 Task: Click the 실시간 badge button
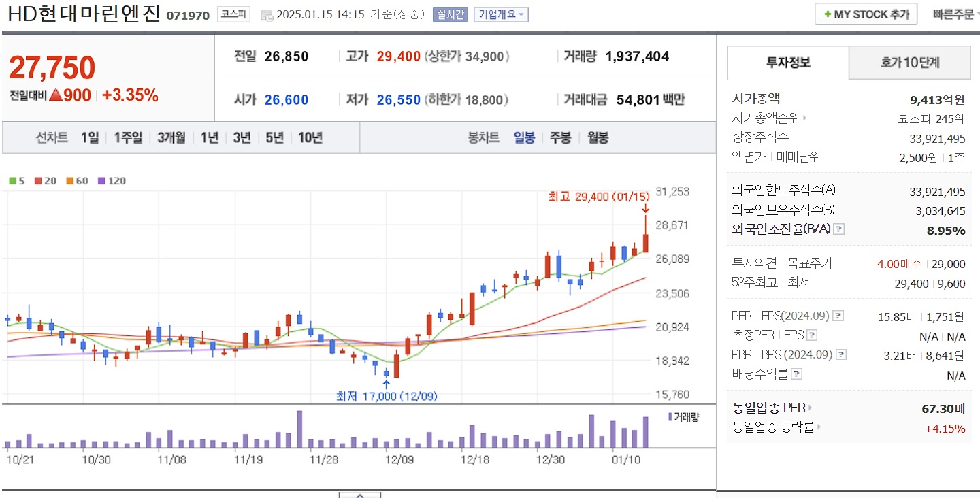click(450, 14)
